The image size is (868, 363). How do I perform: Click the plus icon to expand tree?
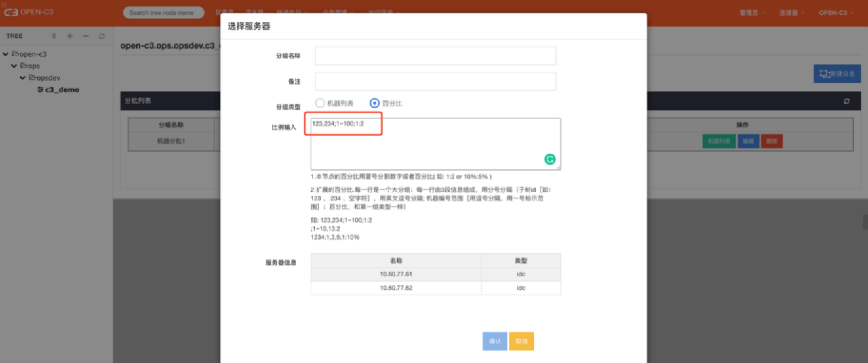tap(70, 36)
